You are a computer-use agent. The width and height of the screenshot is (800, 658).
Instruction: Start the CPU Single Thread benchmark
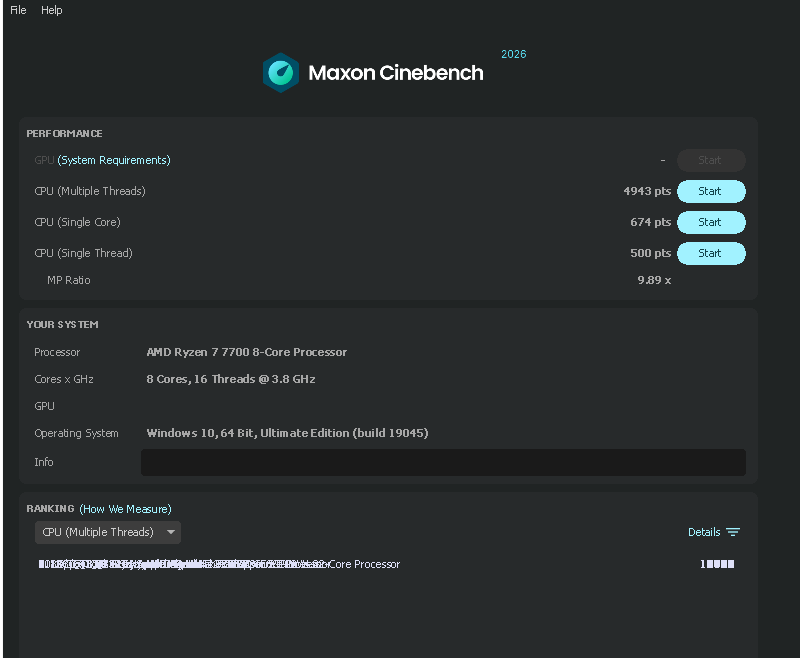click(711, 254)
